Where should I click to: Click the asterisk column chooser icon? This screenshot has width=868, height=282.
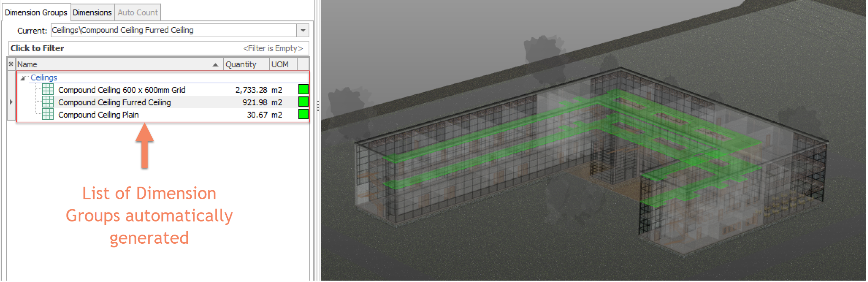[x=11, y=64]
